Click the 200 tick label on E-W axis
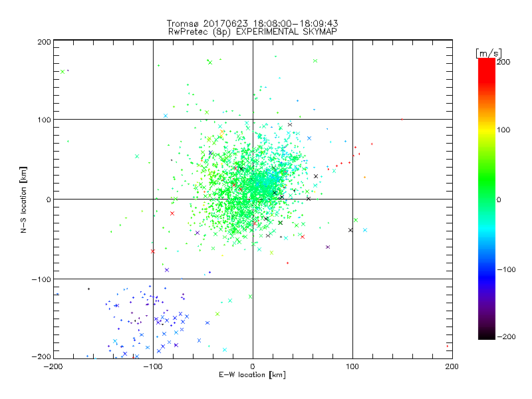 452,366
